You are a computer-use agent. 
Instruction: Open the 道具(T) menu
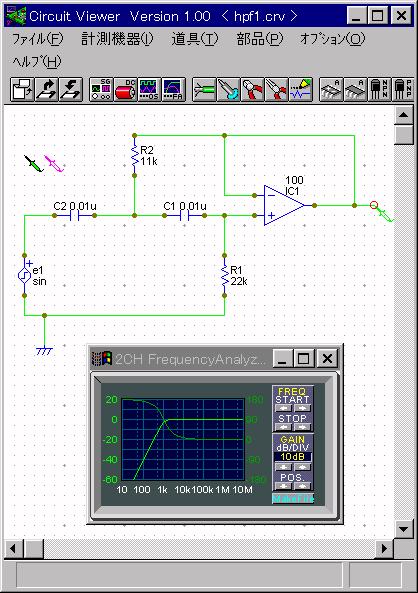(195, 39)
